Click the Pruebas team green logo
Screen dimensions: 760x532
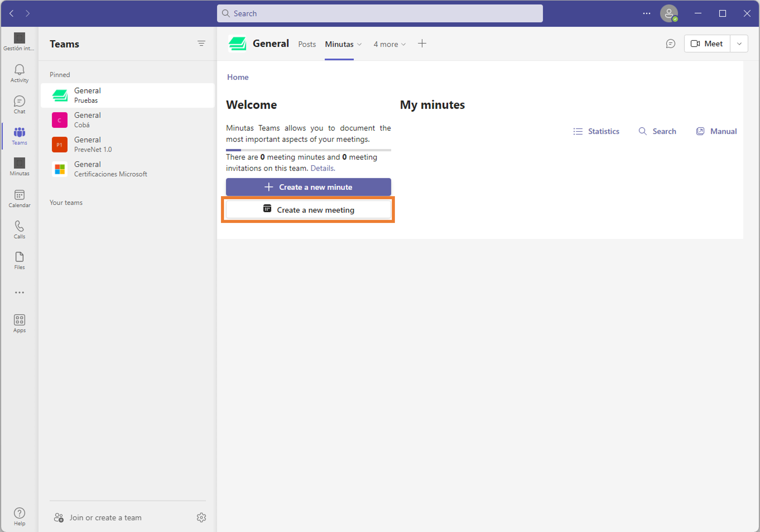tap(60, 95)
